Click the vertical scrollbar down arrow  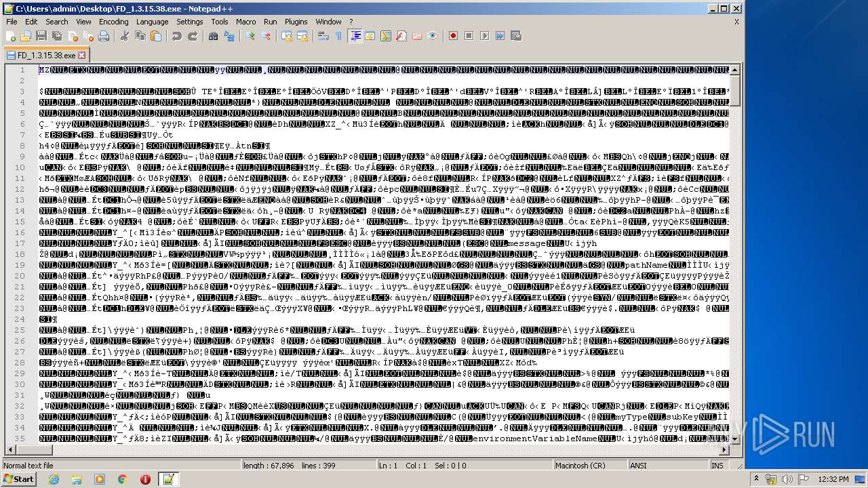coord(734,439)
